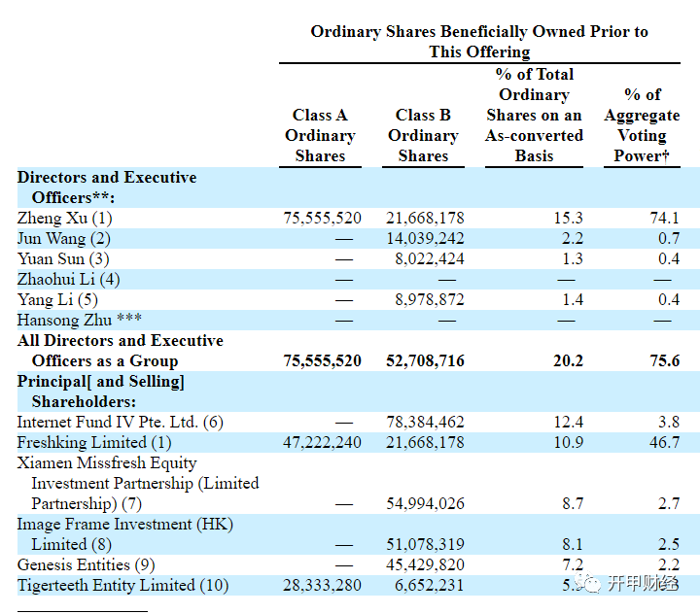700x614 pixels.
Task: Select Tigerteeth Class A value 28,333,280
Action: click(323, 586)
